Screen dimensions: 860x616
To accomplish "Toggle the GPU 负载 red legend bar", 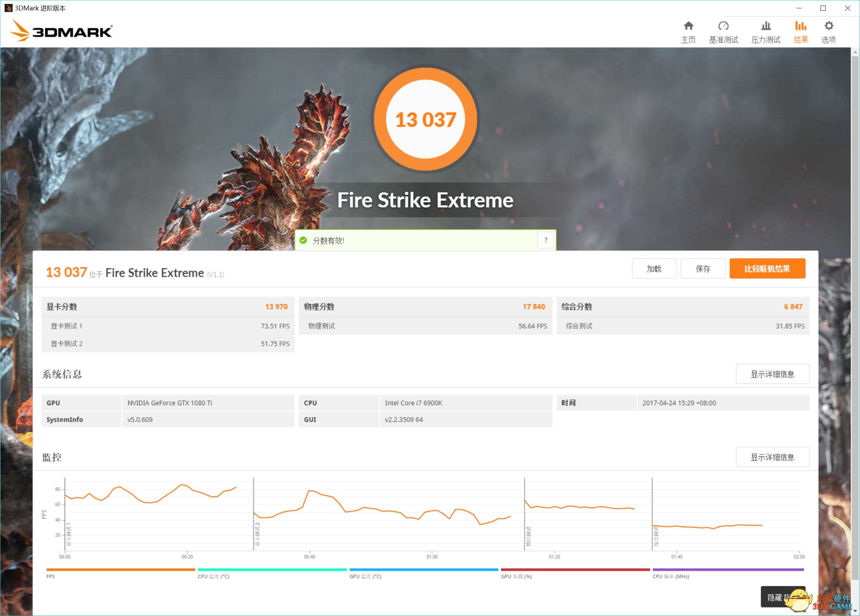I will [575, 569].
